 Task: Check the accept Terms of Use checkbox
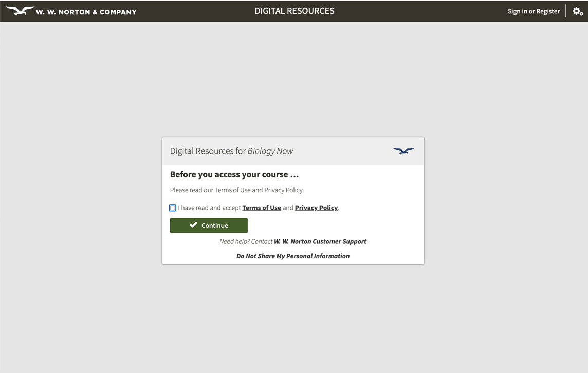pos(173,208)
